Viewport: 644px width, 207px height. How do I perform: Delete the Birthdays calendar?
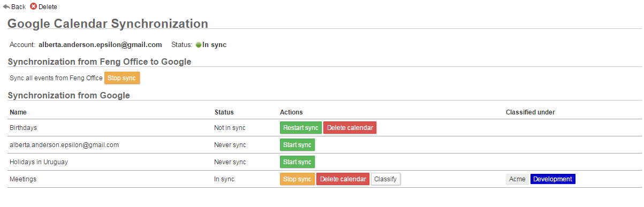(x=350, y=128)
